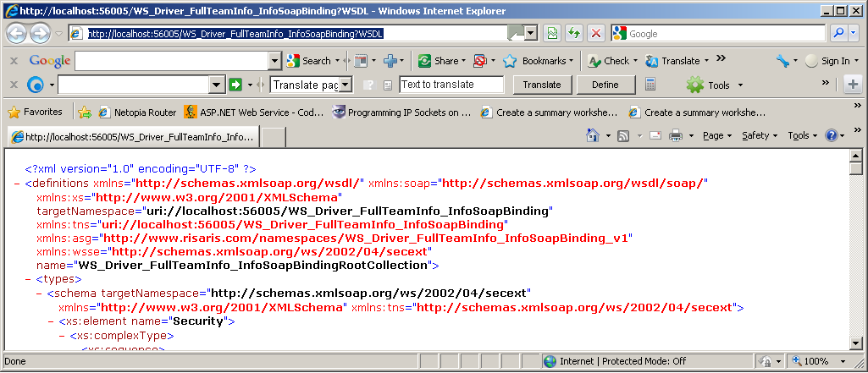Close the second translator toolbar X
868x373 pixels.
click(x=14, y=85)
